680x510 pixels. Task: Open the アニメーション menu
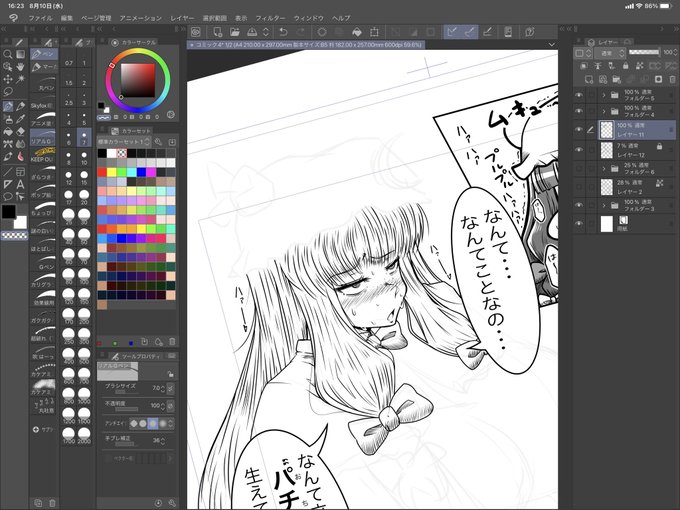[141, 18]
